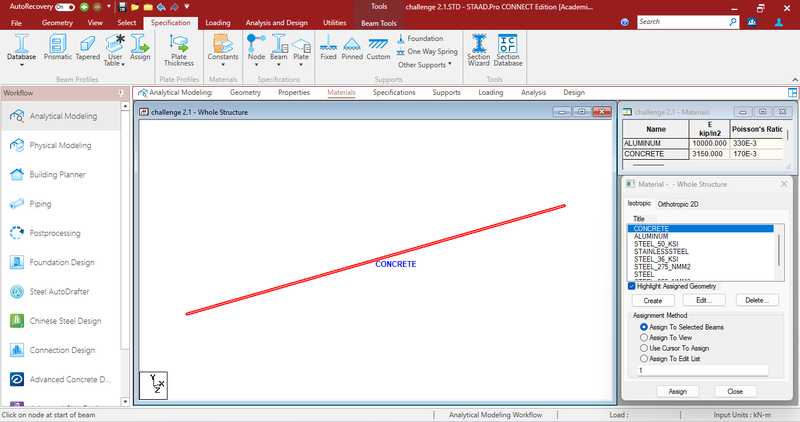
Task: Open Chinese Steel Design workflow
Action: pyautogui.click(x=61, y=321)
